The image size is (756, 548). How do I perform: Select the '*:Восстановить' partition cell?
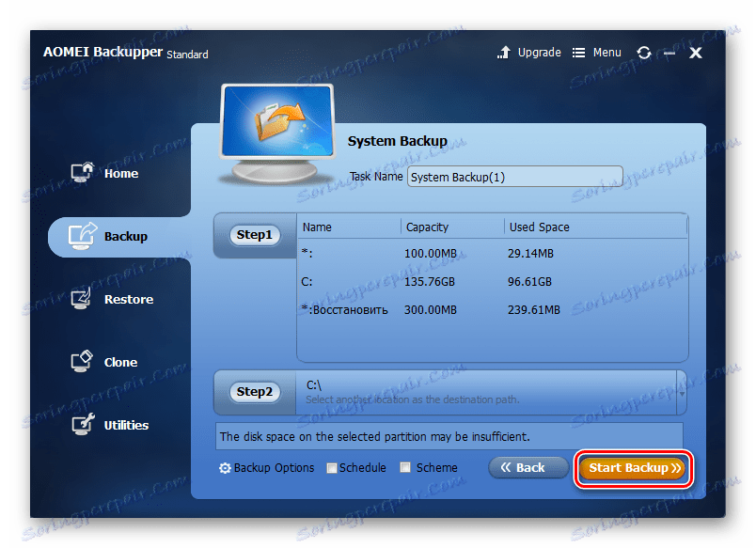344,310
